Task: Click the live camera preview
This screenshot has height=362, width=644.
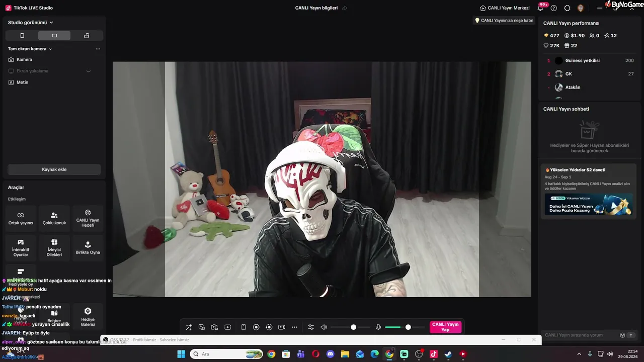Action: coord(322,179)
